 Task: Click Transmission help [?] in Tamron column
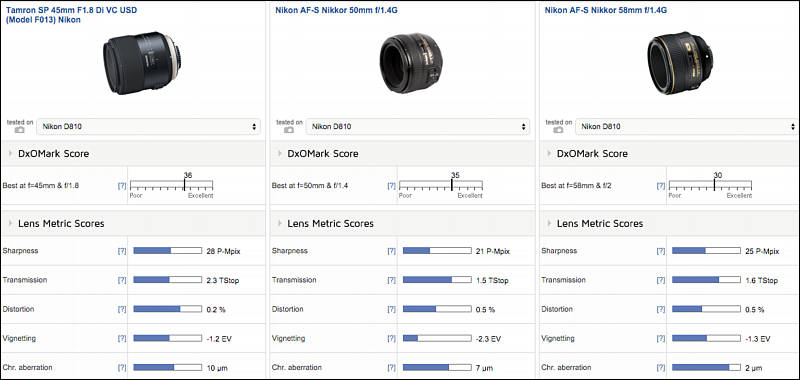[x=121, y=280]
